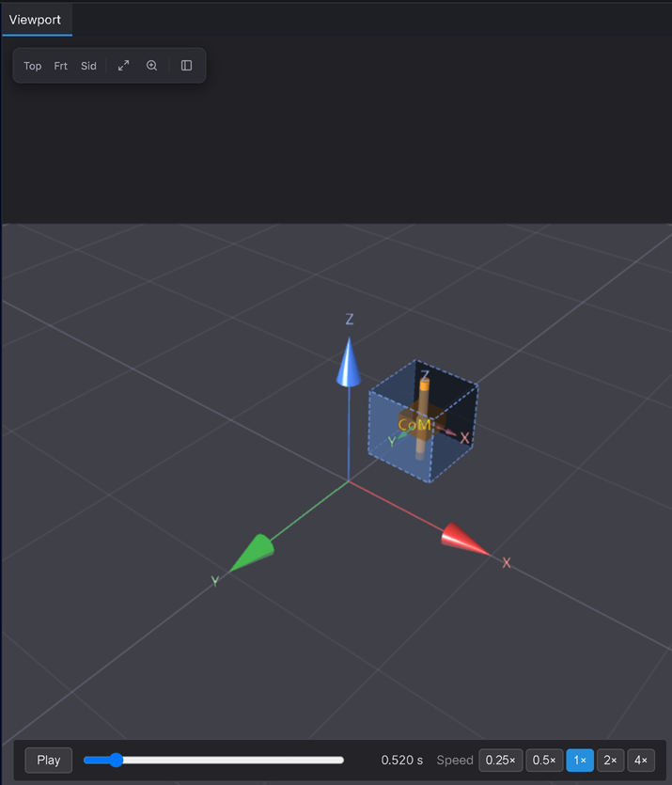Toggle the side panel layout icon

coord(187,66)
